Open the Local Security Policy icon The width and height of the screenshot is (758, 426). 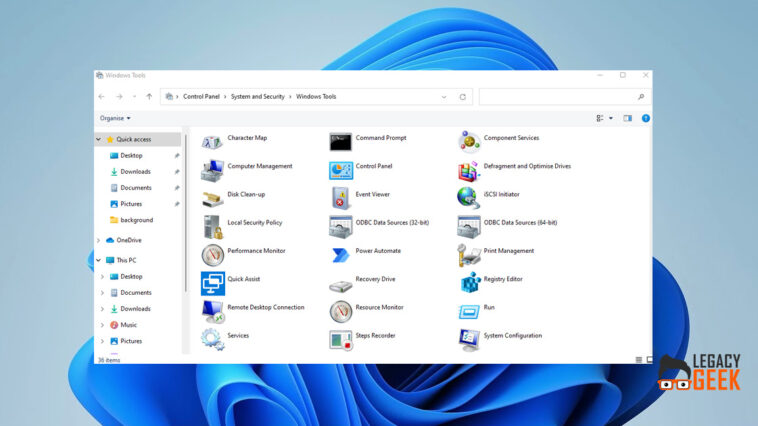[212, 227]
